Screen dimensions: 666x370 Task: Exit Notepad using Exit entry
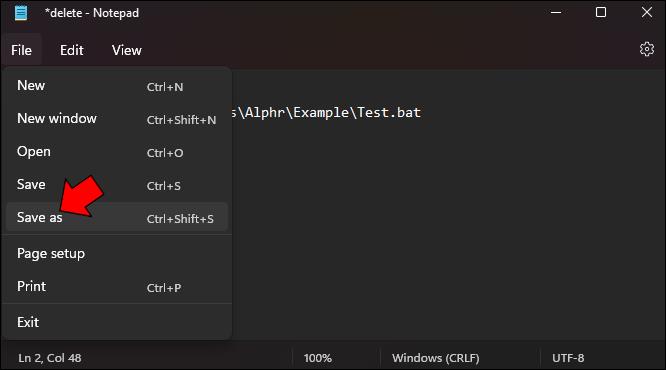coord(117,322)
